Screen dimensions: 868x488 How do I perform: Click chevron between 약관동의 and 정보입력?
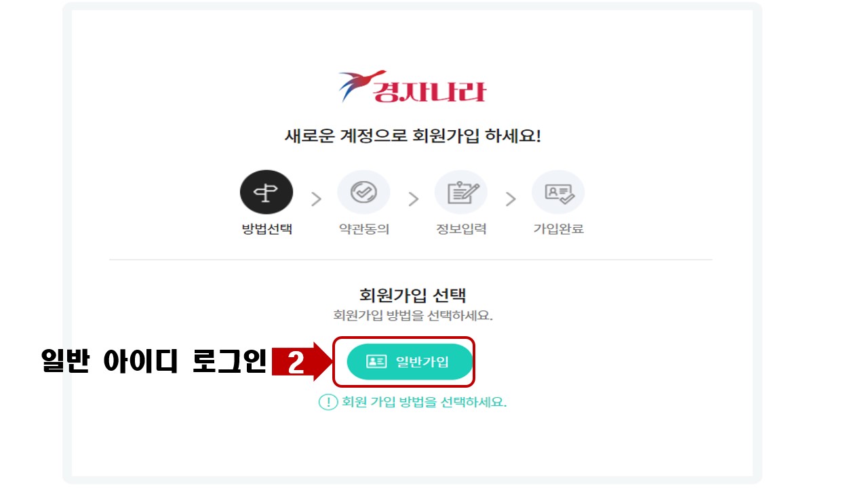(x=414, y=199)
